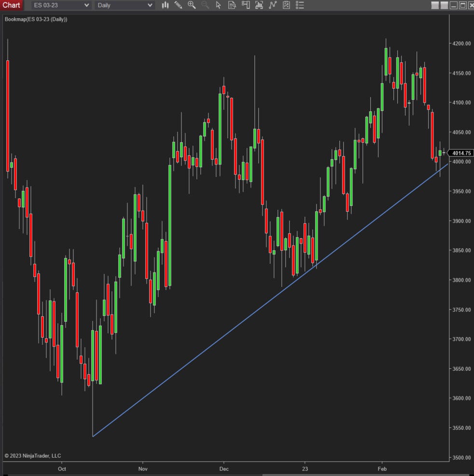Screen dimensions: 474x476
Task: Click the 23 year label on time axis
Action: click(305, 469)
